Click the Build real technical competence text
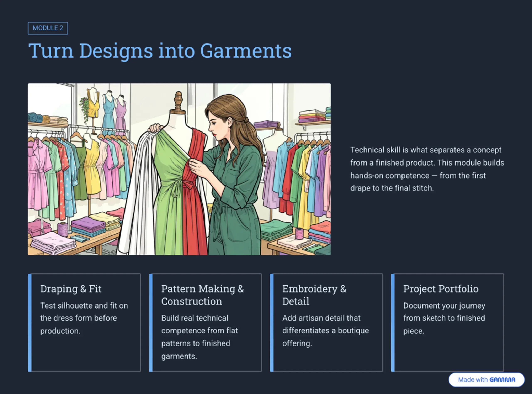Image resolution: width=532 pixels, height=394 pixels. [199, 337]
